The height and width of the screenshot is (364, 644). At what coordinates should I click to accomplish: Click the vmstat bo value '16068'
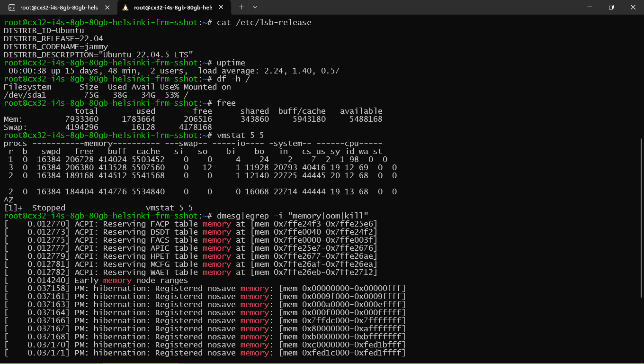(257, 191)
